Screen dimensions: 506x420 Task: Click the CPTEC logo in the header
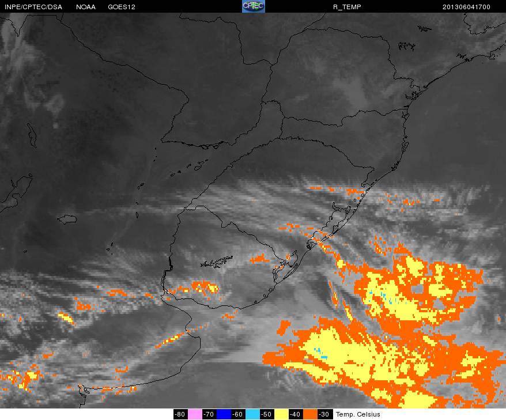[254, 6]
